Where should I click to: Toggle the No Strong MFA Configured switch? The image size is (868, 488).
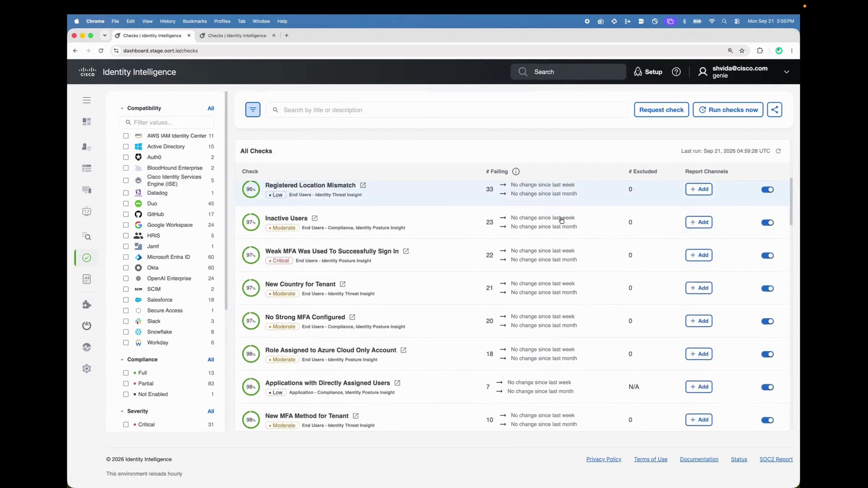pyautogui.click(x=768, y=321)
